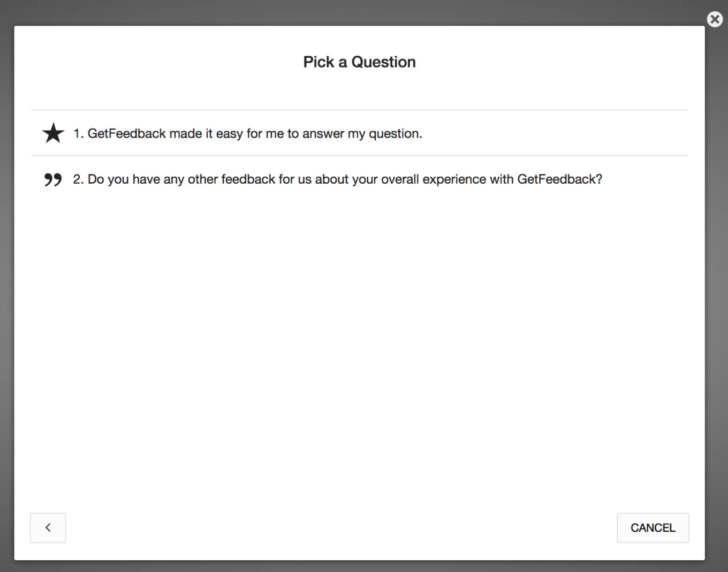Click the word "Question" in dialog title
This screenshot has height=572, width=728.
point(383,62)
